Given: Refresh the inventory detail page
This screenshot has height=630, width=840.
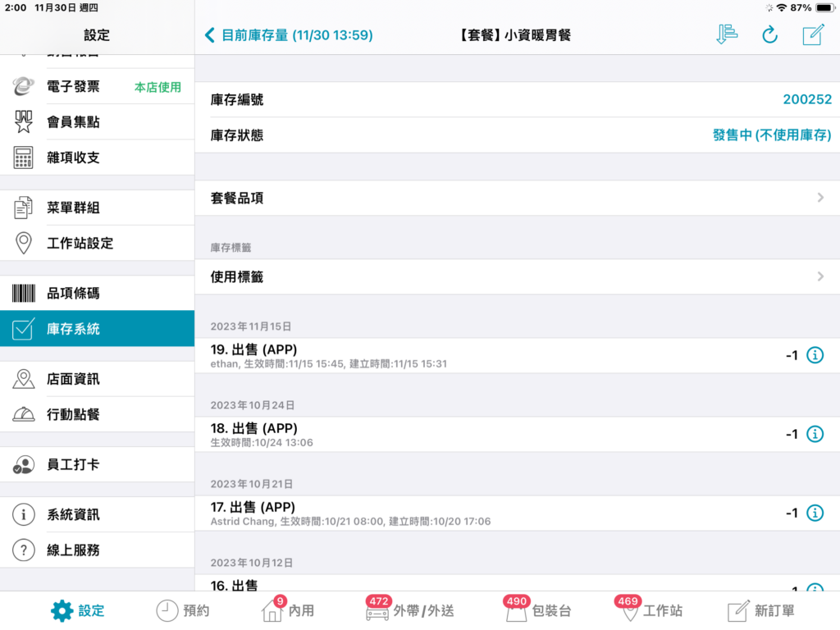Looking at the screenshot, I should pyautogui.click(x=769, y=34).
